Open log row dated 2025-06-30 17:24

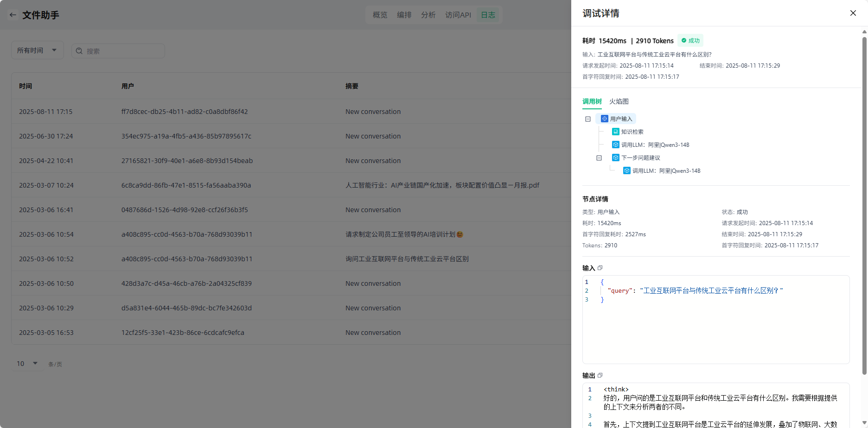click(291, 136)
